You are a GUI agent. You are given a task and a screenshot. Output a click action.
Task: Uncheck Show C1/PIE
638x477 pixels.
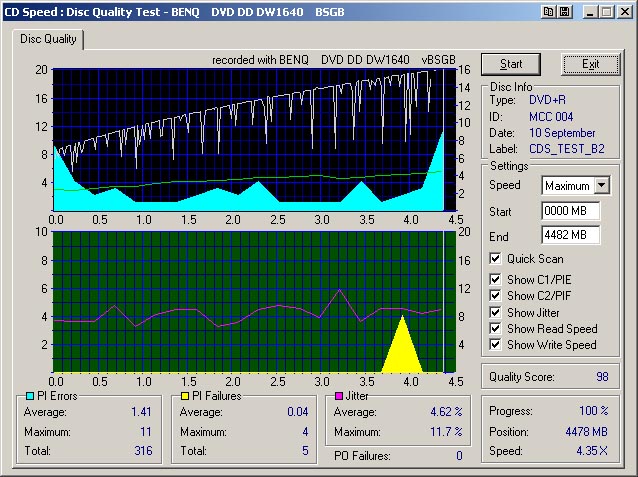click(495, 280)
